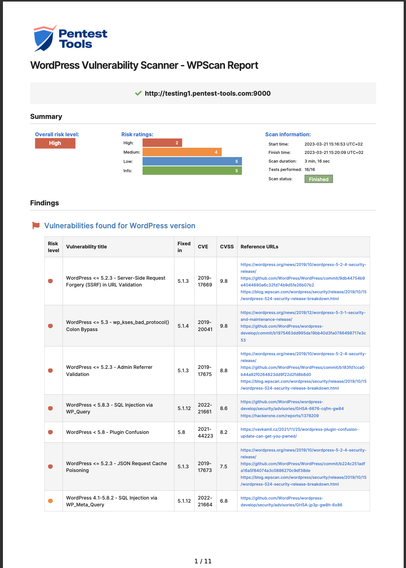Click the red High overall risk level badge
This screenshot has width=406, height=568.
tap(55, 143)
